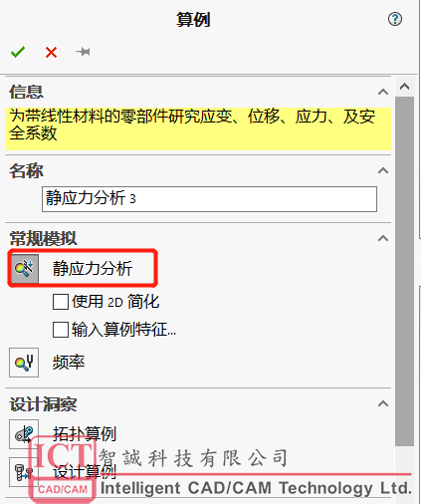Collapse the 信息 section
Image resolution: width=421 pixels, height=504 pixels.
(x=383, y=92)
